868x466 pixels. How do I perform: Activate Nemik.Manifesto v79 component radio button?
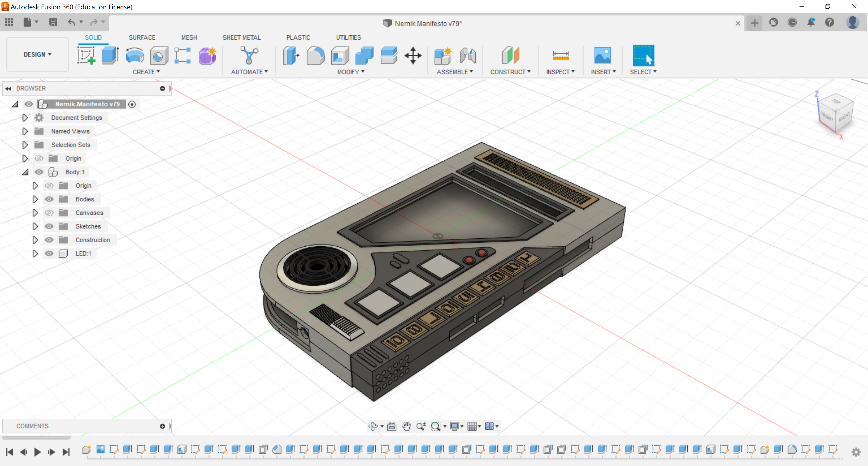coord(132,104)
